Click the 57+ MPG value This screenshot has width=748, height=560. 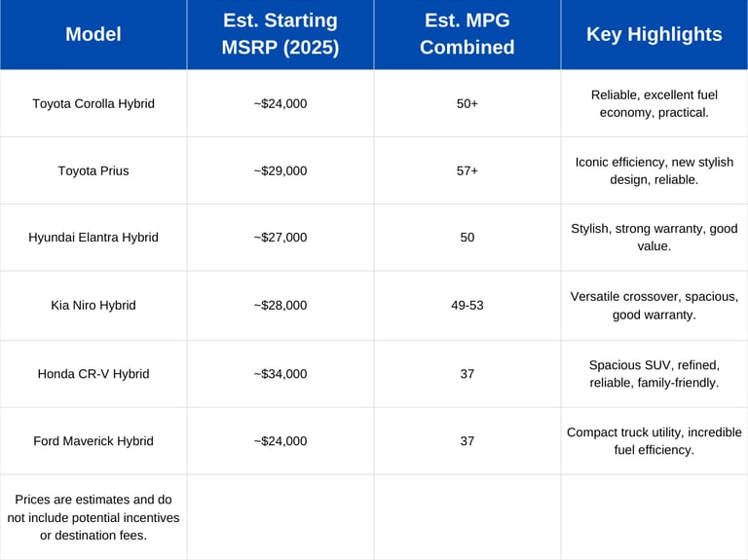(467, 170)
